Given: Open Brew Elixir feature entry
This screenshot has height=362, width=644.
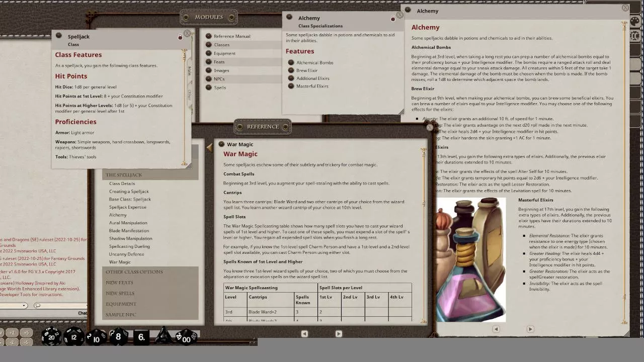Looking at the screenshot, I should 307,70.
